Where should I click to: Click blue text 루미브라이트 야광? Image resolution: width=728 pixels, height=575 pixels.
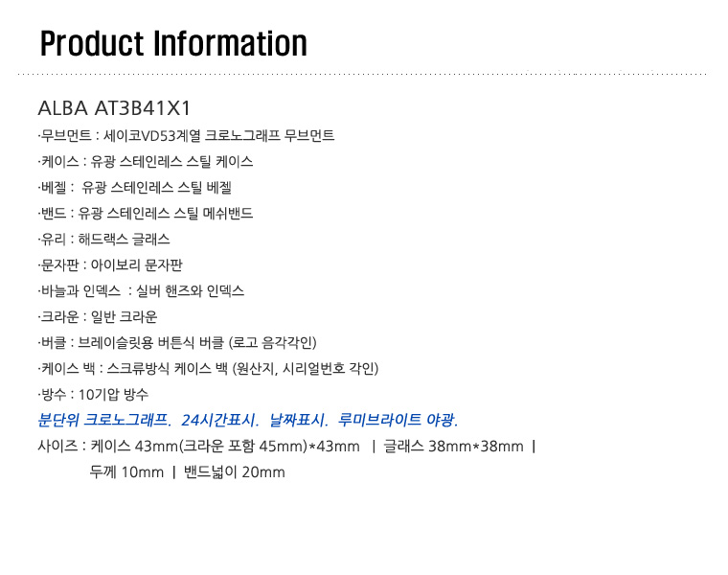[x=398, y=421]
